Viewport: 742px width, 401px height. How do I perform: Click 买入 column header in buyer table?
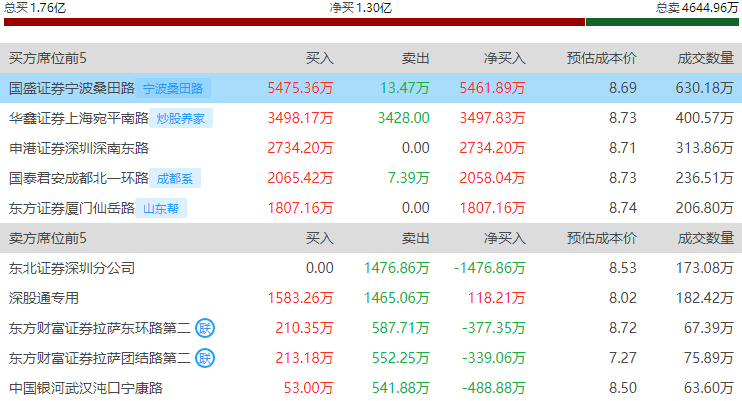[319, 58]
